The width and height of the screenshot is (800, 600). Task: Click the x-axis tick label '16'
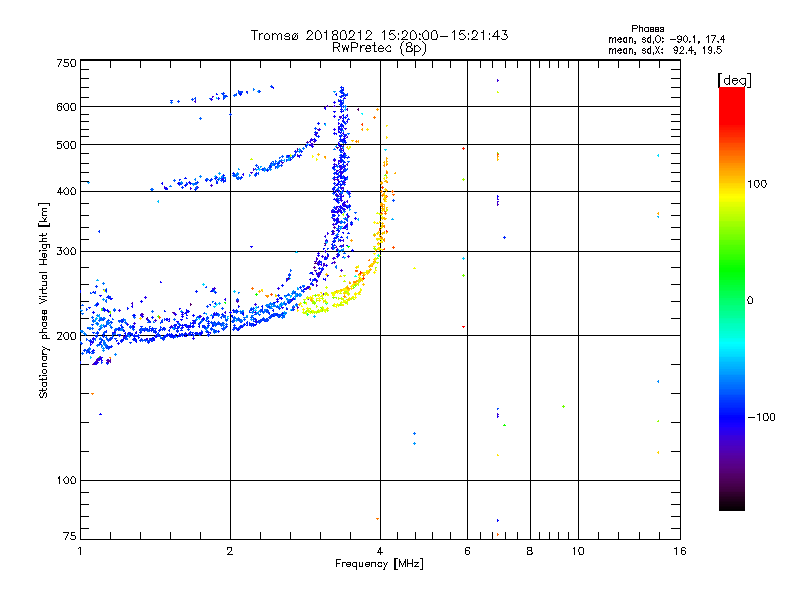(x=680, y=551)
